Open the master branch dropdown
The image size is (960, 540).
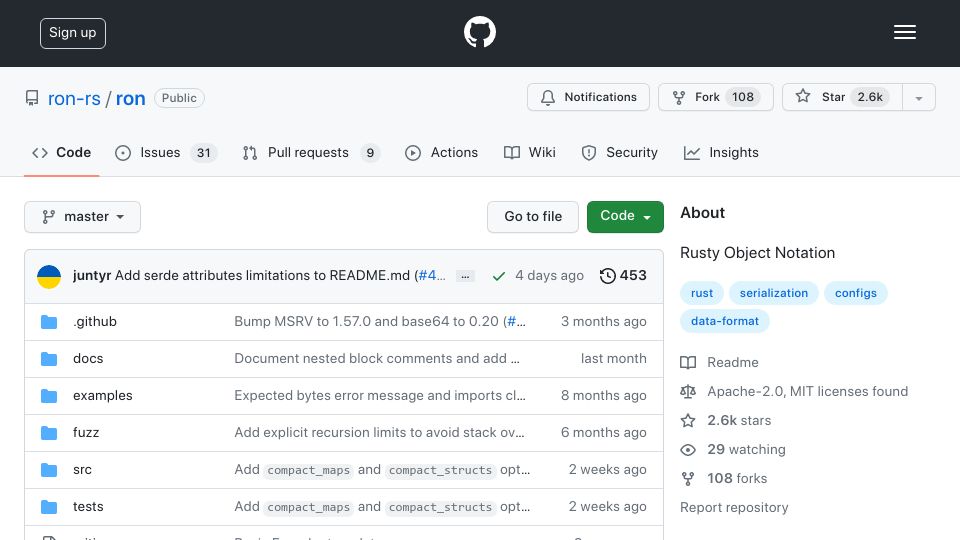pyautogui.click(x=83, y=217)
